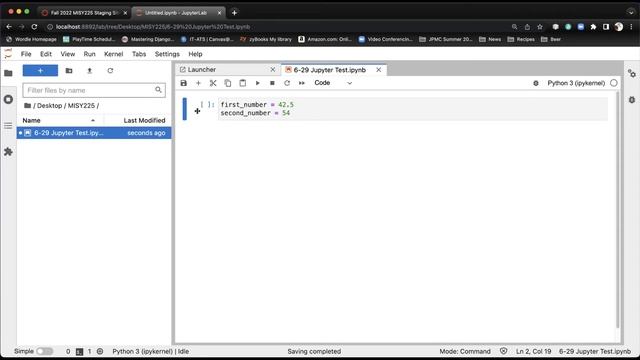Image resolution: width=640 pixels, height=360 pixels.
Task: Open the Run menu
Action: tap(89, 54)
